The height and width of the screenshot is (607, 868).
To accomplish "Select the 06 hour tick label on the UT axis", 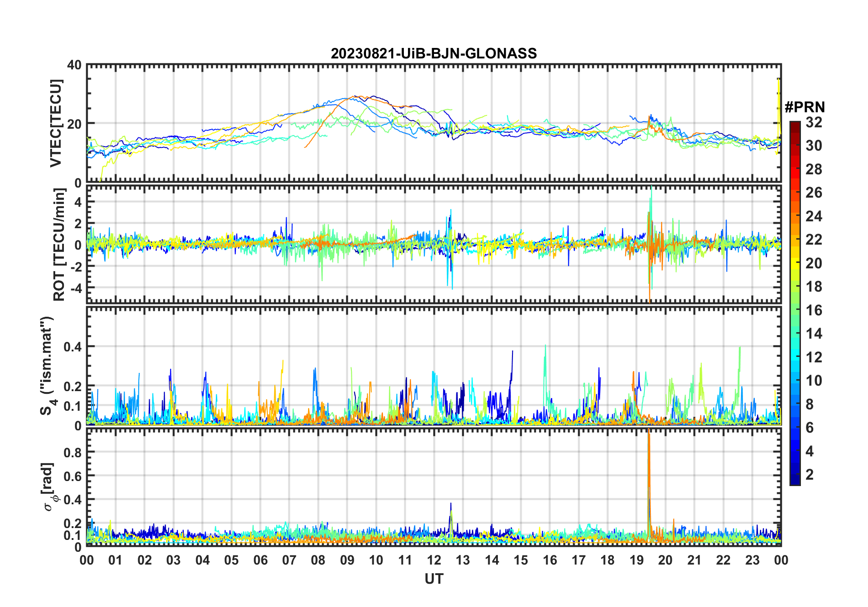I will (260, 560).
